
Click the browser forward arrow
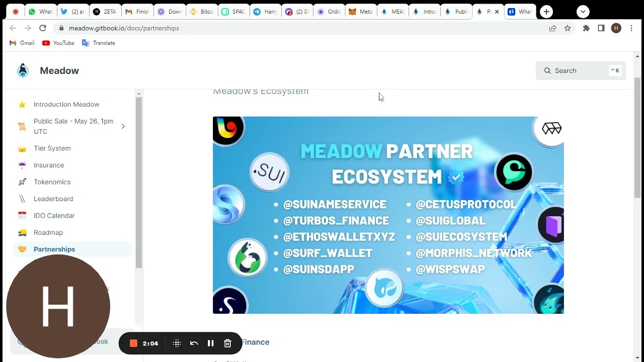(x=28, y=28)
